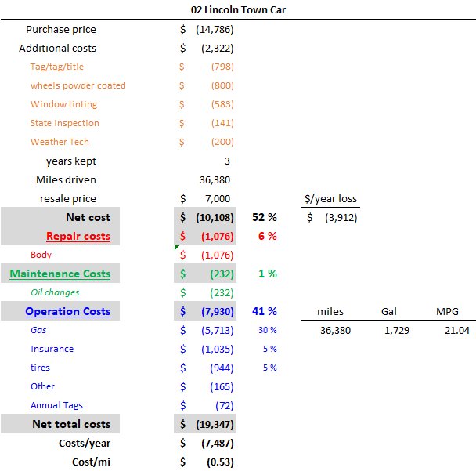Select the tires value (944)

[222, 368]
